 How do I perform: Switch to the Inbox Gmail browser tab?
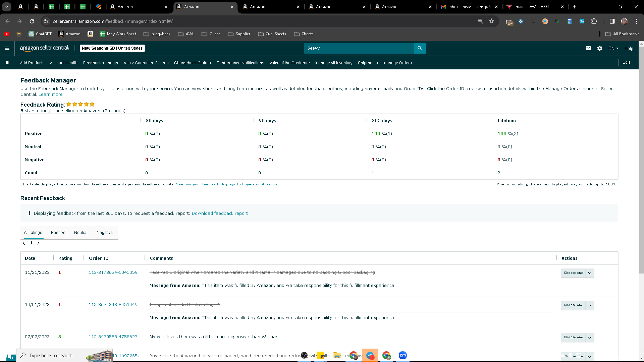[x=468, y=7]
